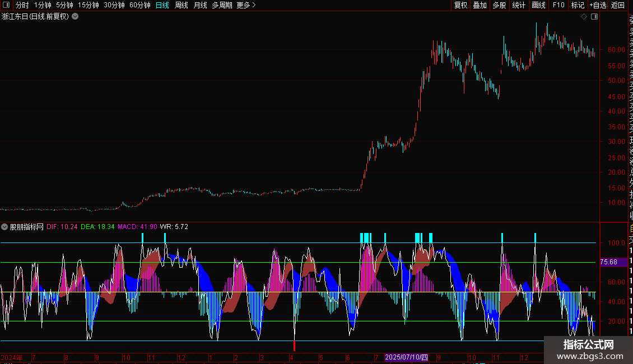Select the 5分钟 period
The height and width of the screenshot is (364, 633).
click(x=64, y=5)
